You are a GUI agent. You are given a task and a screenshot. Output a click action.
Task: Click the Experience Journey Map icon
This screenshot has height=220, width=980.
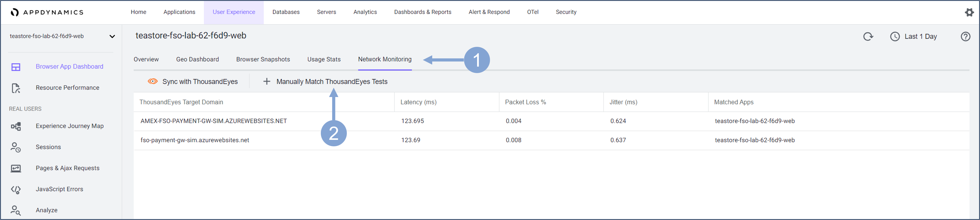point(16,126)
